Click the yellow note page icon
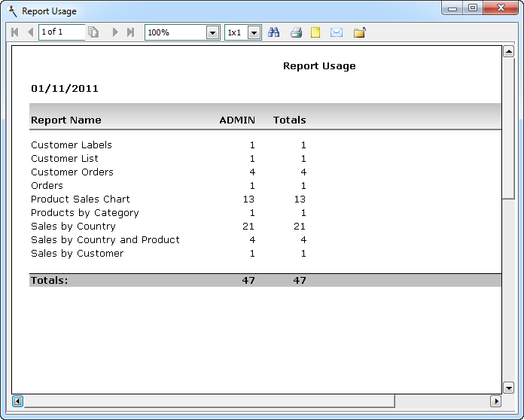Screen dimensions: 524x420 pyautogui.click(x=316, y=32)
